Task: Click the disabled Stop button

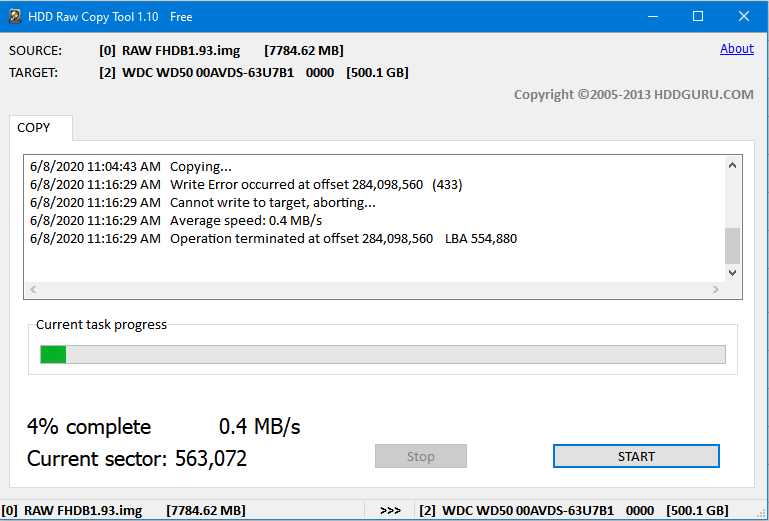Action: point(421,456)
